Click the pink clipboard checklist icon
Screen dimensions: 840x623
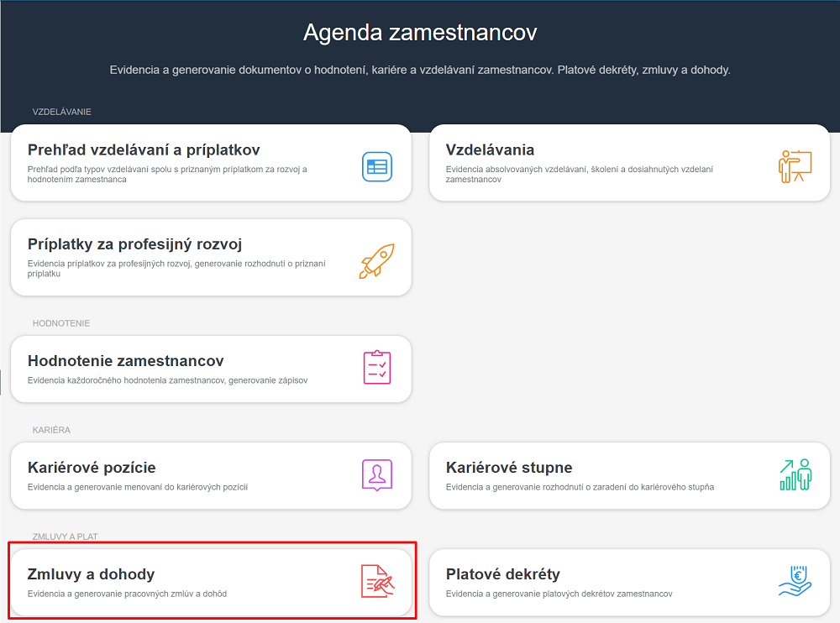point(377,368)
